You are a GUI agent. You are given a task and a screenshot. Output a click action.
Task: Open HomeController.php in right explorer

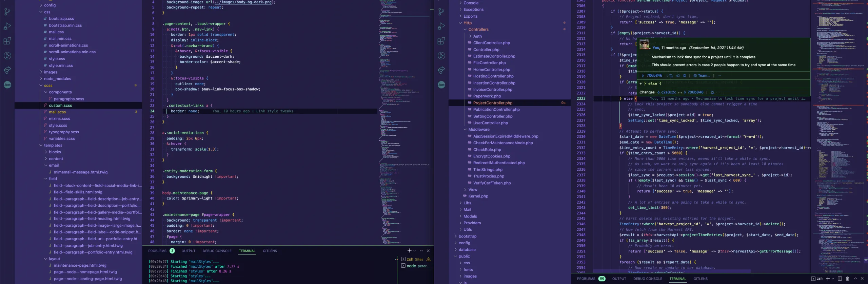click(492, 70)
